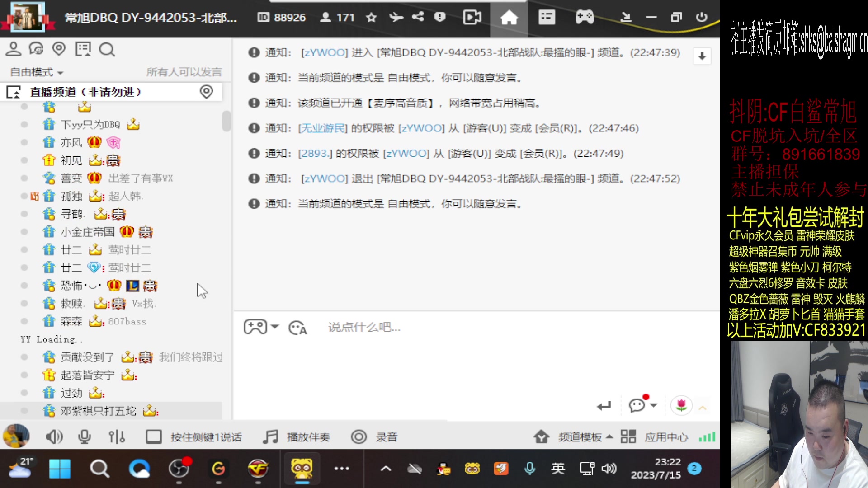Viewport: 868px width, 488px height.
Task: Click the gamepad emoji picker in chat input
Action: click(x=256, y=327)
